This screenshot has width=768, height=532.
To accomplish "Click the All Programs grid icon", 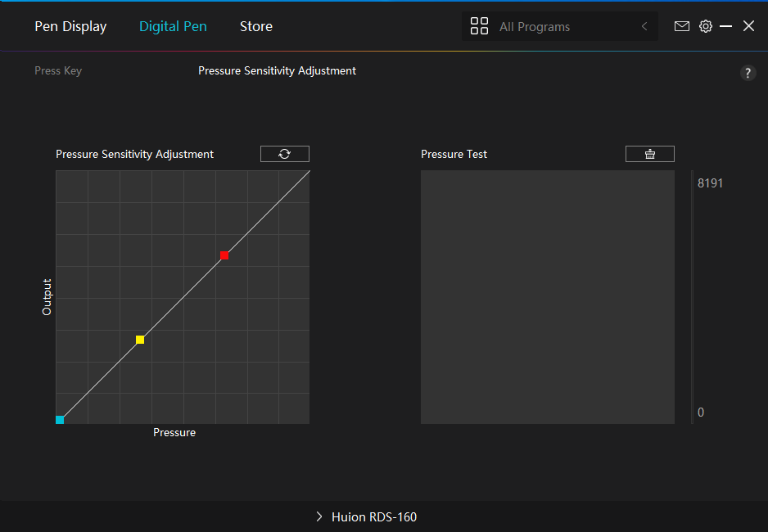I will [479, 26].
